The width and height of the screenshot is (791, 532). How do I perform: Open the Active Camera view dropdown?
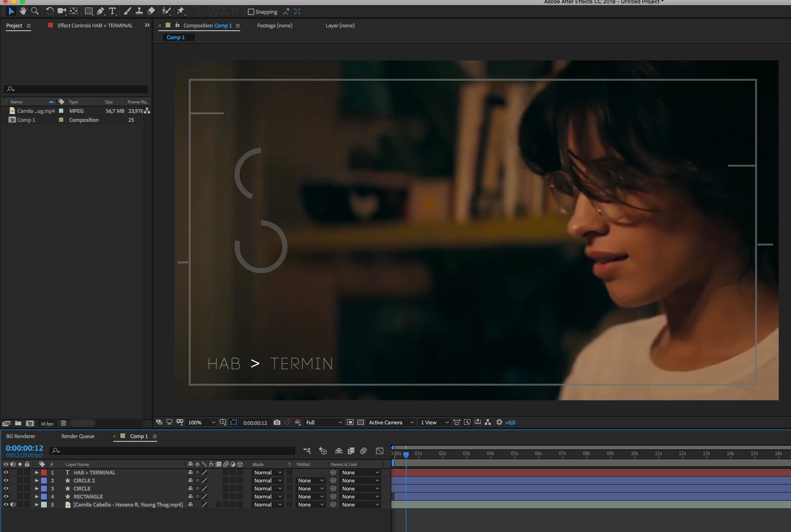[x=391, y=422]
